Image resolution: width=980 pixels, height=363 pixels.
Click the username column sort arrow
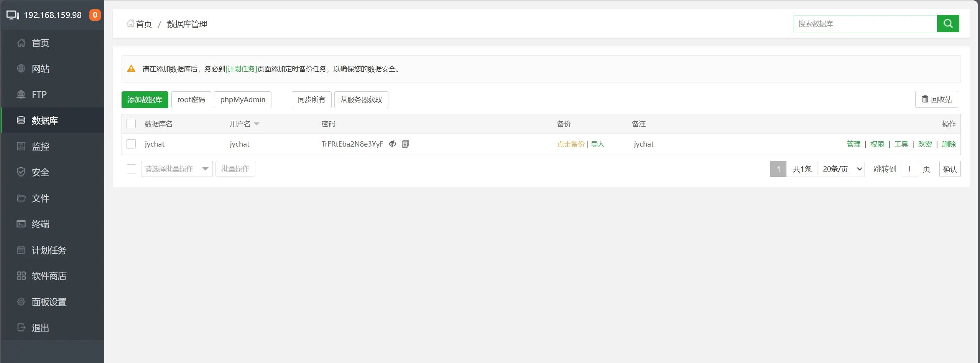coord(257,124)
